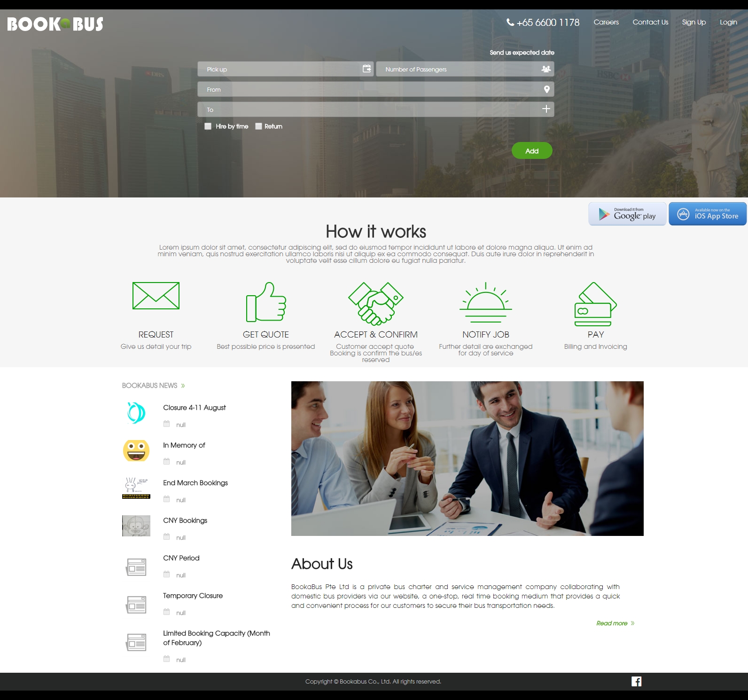This screenshot has width=748, height=700.
Task: Click the Accept & Confirm handshake icon
Action: click(376, 304)
